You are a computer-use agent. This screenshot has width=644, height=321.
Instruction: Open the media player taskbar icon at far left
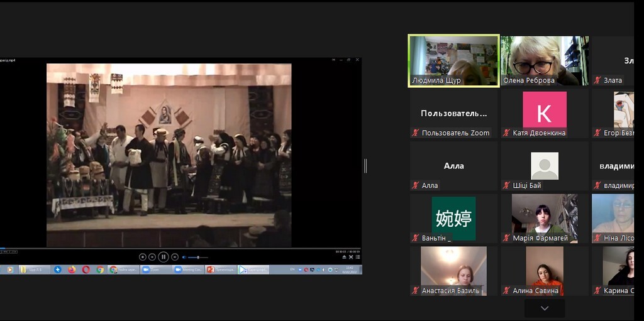10,269
